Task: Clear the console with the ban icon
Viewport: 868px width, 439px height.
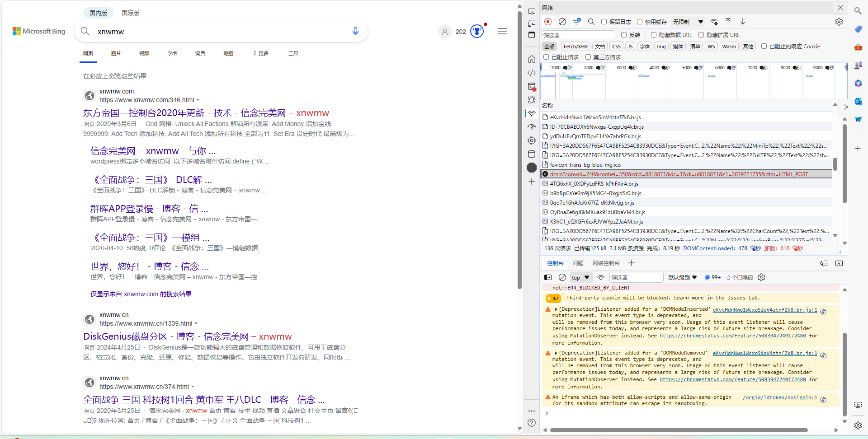Action: 562,277
